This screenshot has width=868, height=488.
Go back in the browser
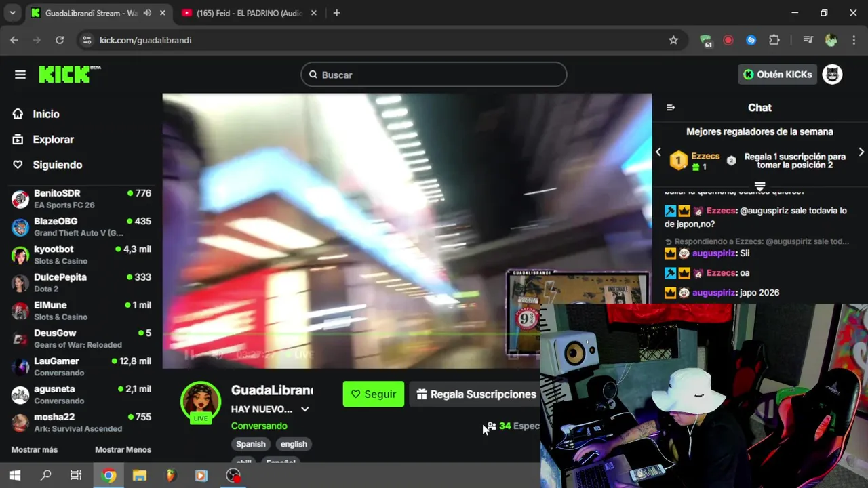point(14,40)
